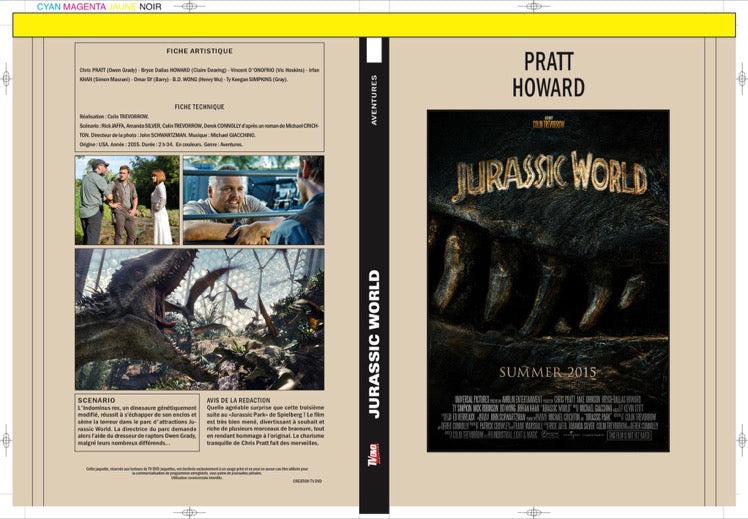
Task: Click the legal notice starting 'Cette jaquette'
Action: 197,473
